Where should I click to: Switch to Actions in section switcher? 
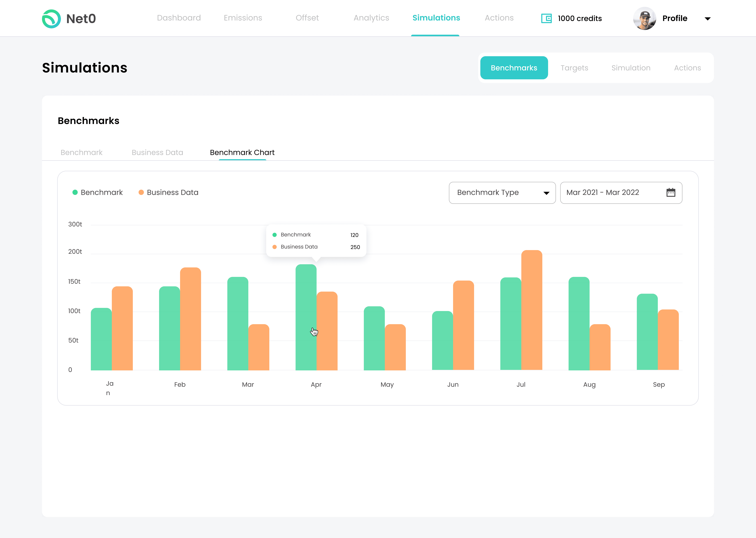click(x=687, y=68)
